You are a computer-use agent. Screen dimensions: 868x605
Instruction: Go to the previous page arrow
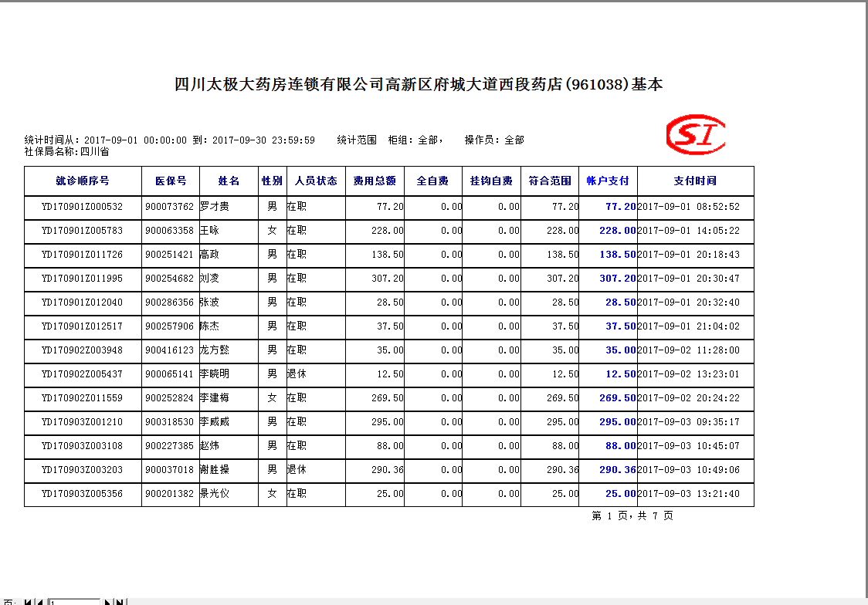[40, 602]
